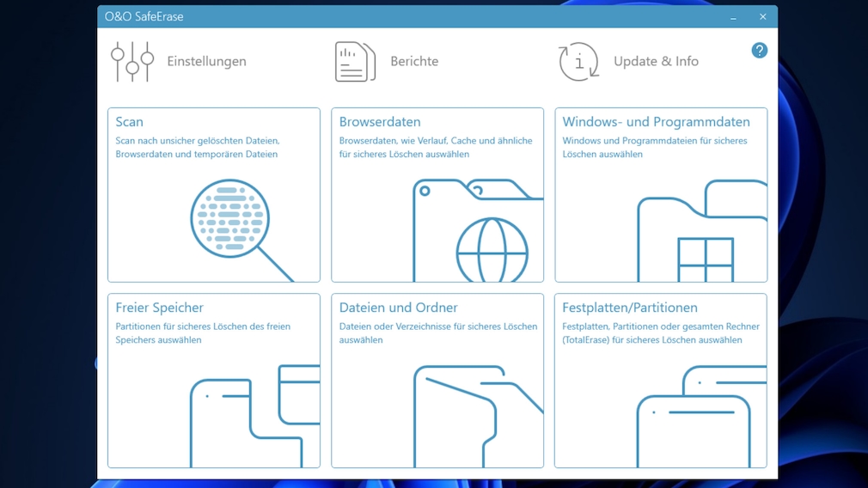The height and width of the screenshot is (488, 868).
Task: Click the drive icons in Freier Speicher
Action: [x=254, y=416]
